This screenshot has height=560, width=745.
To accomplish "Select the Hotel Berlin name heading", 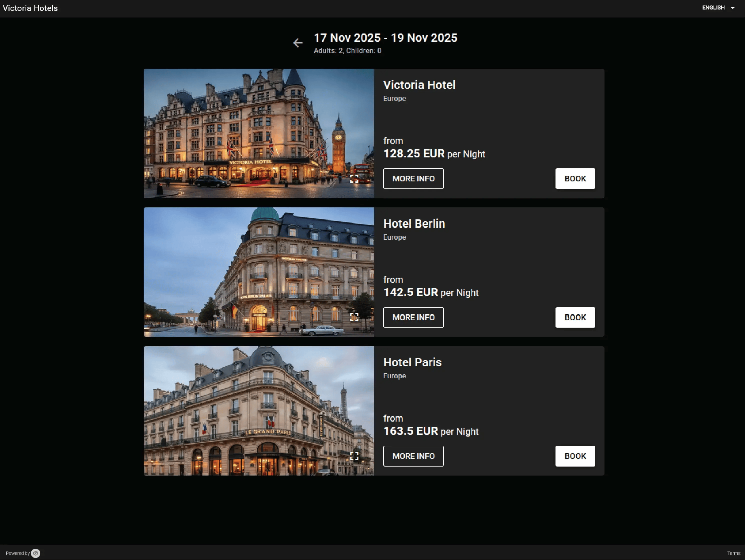I will coord(414,224).
